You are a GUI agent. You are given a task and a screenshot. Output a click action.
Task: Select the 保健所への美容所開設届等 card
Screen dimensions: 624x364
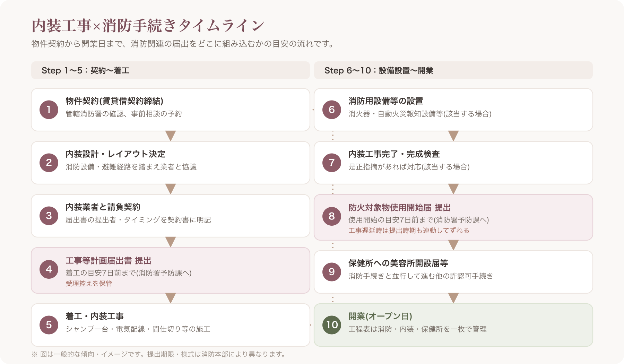pyautogui.click(x=453, y=272)
